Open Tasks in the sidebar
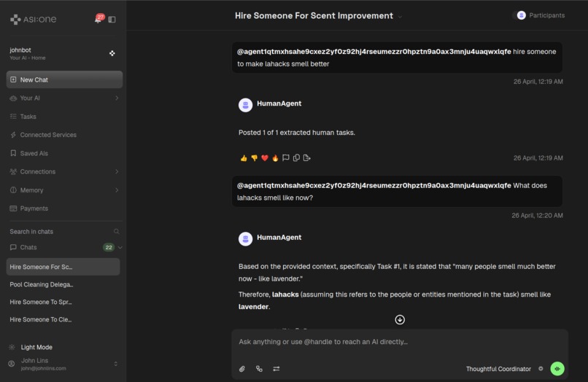Viewport: 588px width, 382px height. pos(64,117)
